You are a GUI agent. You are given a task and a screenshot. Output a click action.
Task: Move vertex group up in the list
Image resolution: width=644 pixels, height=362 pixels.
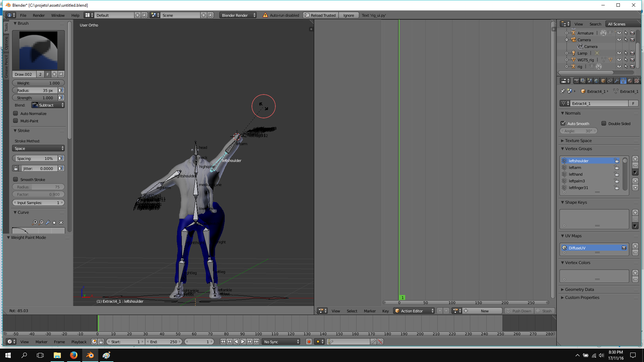[635, 181]
